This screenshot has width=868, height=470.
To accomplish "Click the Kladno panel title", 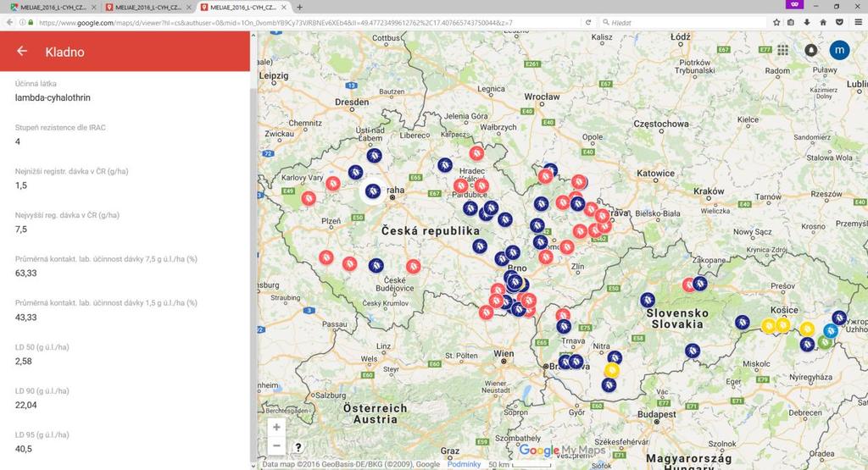I will pos(64,52).
